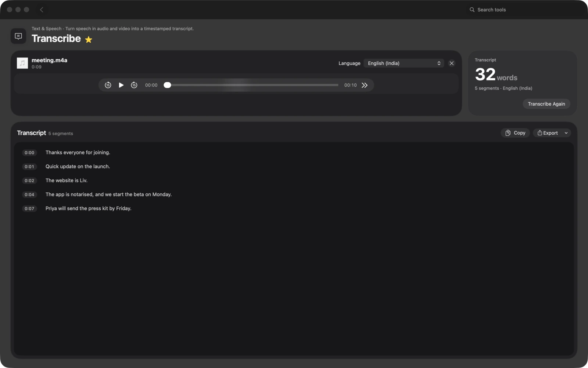
Task: Click the meeting.m4a file name
Action: coord(49,60)
